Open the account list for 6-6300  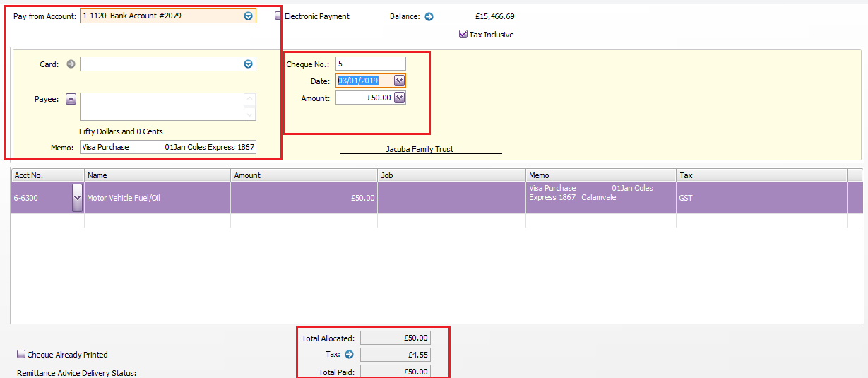click(77, 199)
